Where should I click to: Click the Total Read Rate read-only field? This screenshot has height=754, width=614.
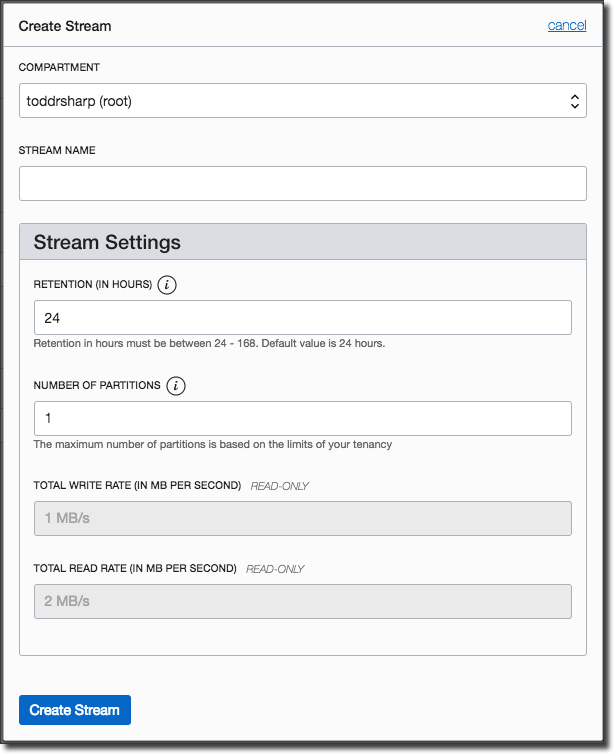coord(302,601)
